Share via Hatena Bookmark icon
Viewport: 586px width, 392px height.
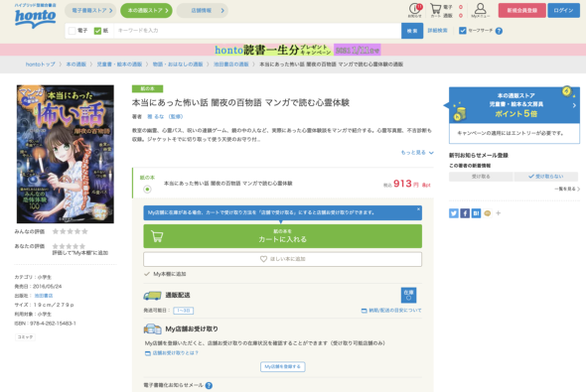[x=476, y=213]
